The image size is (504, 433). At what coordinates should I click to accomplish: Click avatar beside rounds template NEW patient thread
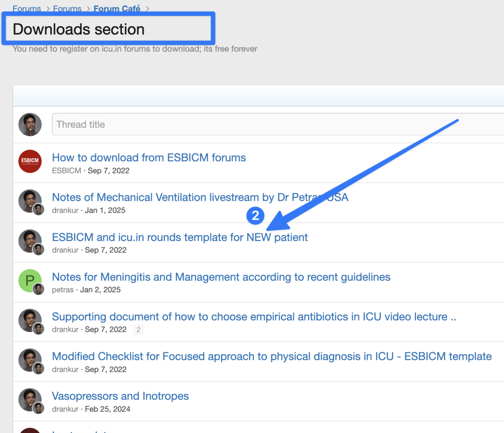pyautogui.click(x=30, y=241)
